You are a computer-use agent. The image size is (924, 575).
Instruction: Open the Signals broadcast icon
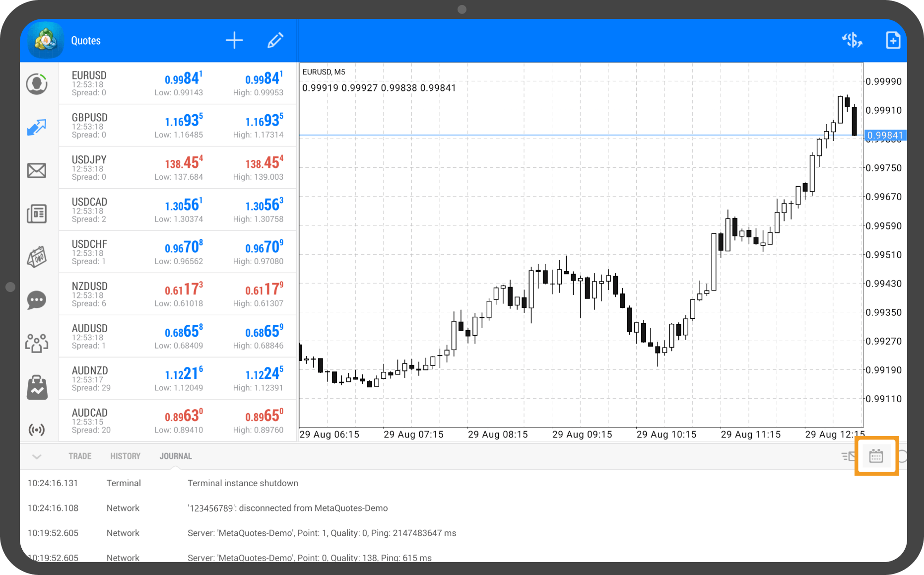37,430
